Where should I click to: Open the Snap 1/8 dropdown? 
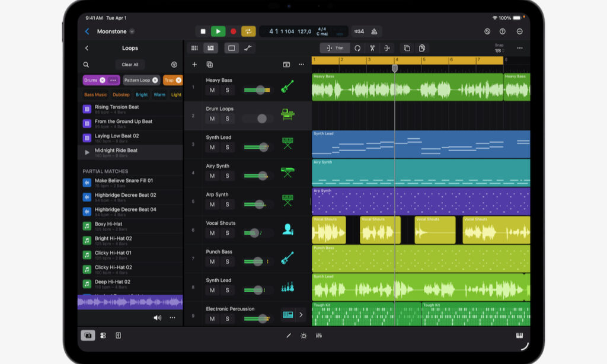(x=500, y=50)
